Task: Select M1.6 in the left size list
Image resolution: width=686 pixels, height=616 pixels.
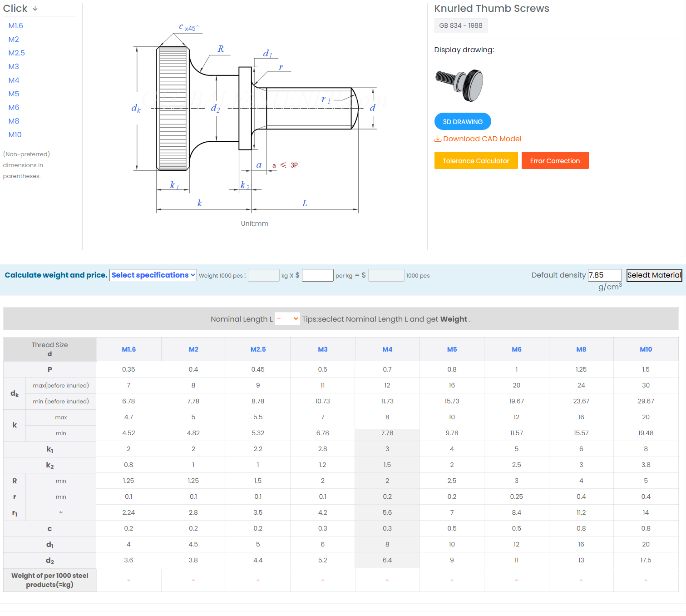Action: click(x=16, y=26)
